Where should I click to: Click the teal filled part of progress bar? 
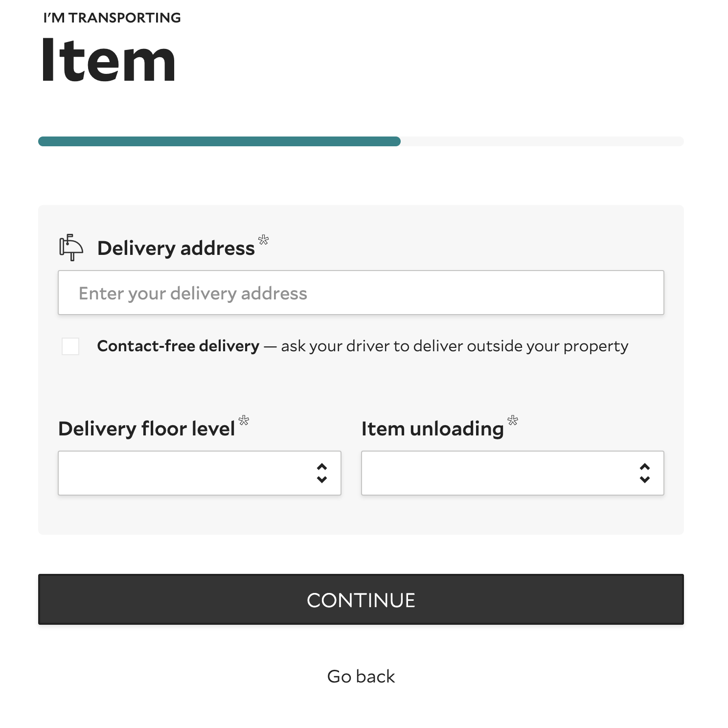219,141
